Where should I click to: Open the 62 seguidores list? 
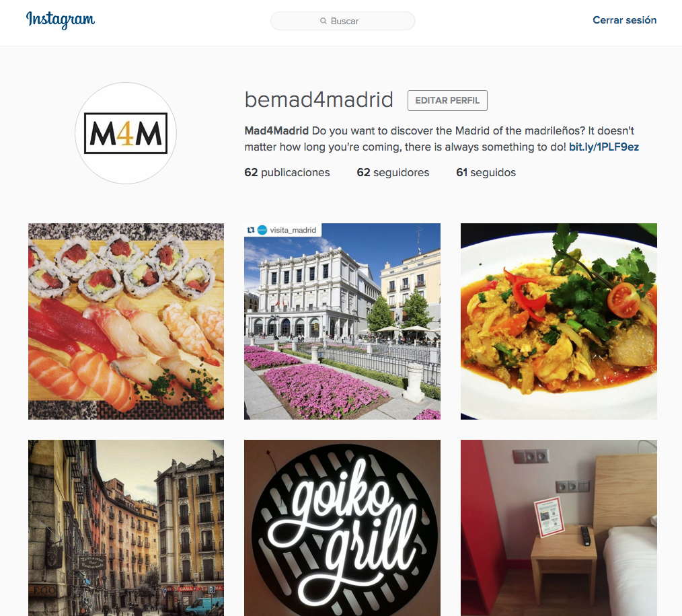click(393, 173)
